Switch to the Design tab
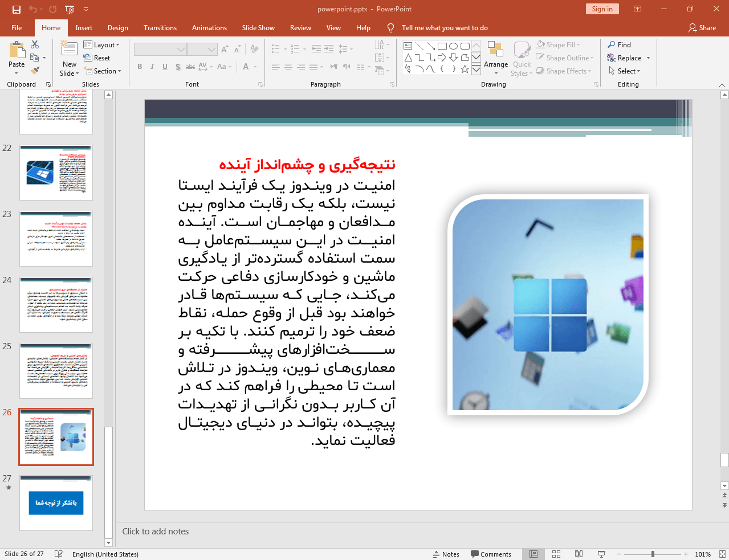 (x=118, y=28)
